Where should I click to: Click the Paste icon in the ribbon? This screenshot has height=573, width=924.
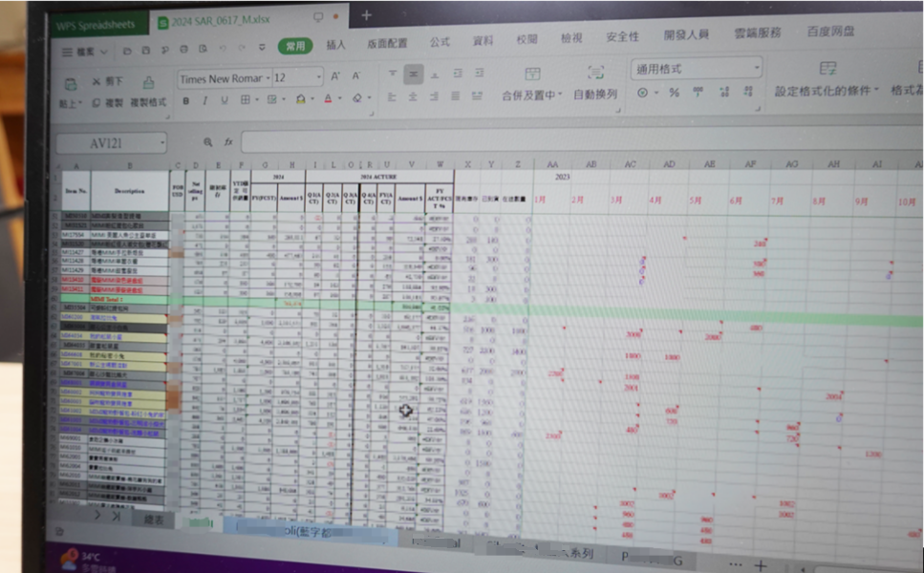[69, 82]
